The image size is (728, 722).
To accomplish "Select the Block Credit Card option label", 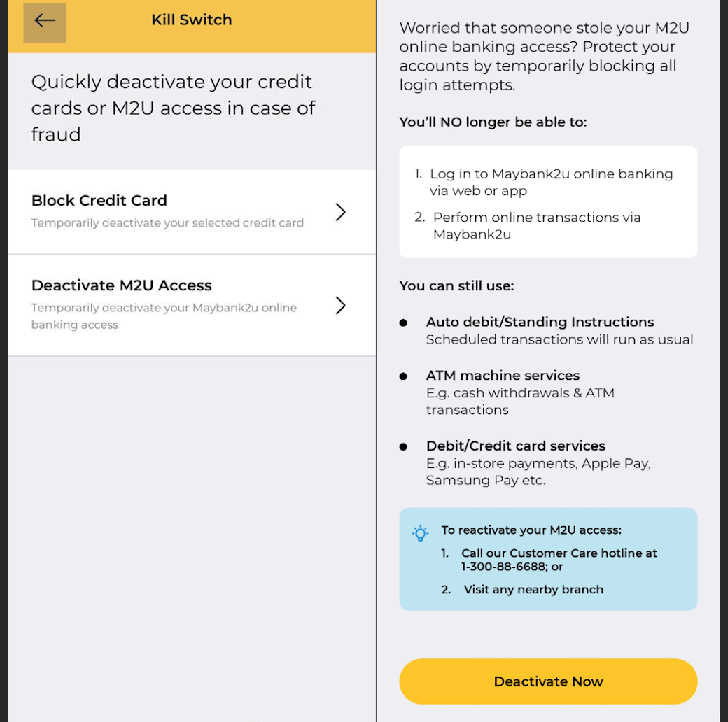I will tap(99, 201).
